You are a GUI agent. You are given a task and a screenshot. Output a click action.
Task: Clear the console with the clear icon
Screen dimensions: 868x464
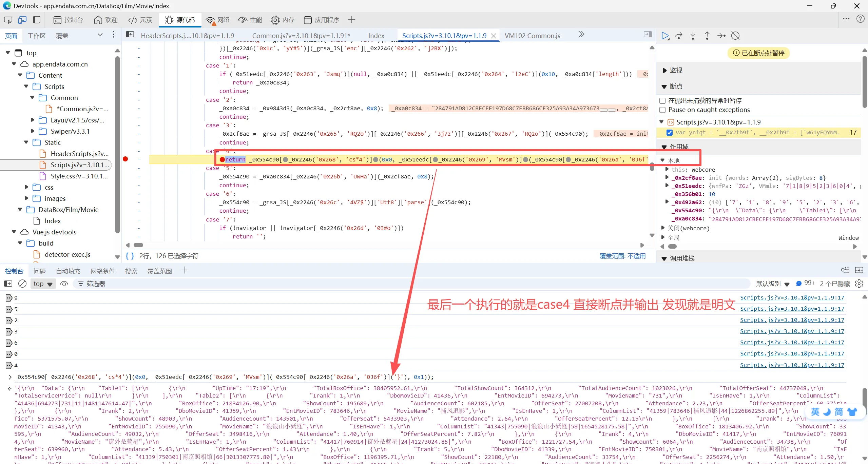[x=22, y=284]
